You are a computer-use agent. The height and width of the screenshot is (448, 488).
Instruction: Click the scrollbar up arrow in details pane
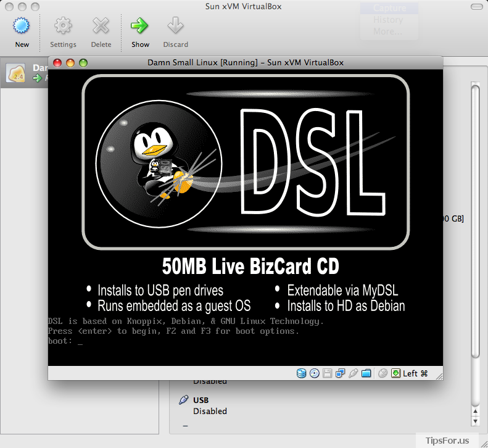coord(475,411)
